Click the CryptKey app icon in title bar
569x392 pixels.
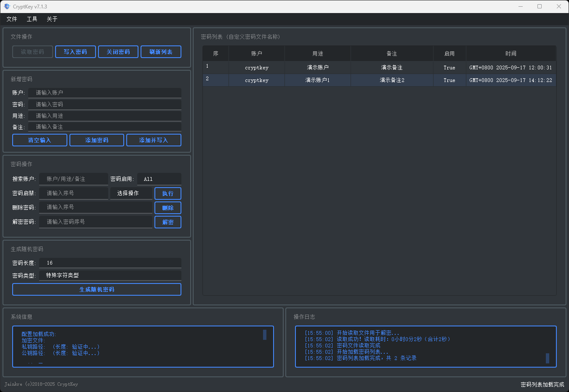coord(7,6)
